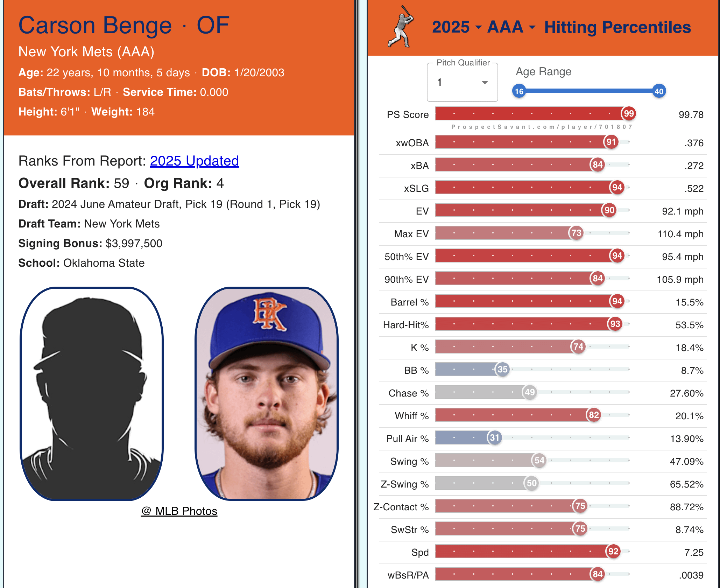The width and height of the screenshot is (720, 588).
Task: Click the Carson Benge headshot photo
Action: pyautogui.click(x=267, y=394)
